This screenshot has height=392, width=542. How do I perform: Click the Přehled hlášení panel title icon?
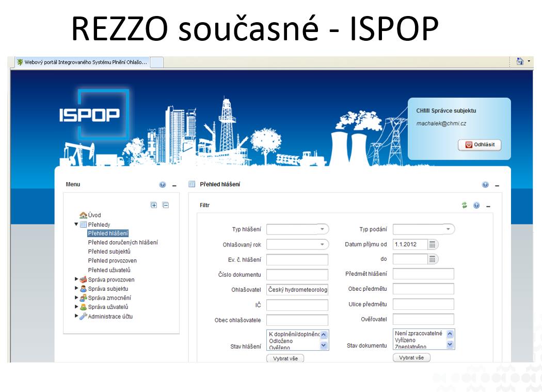192,184
